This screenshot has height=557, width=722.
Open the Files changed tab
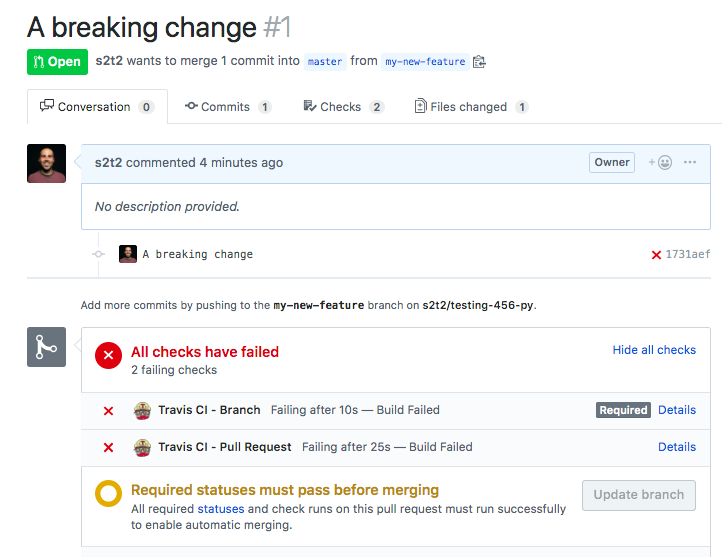471,107
